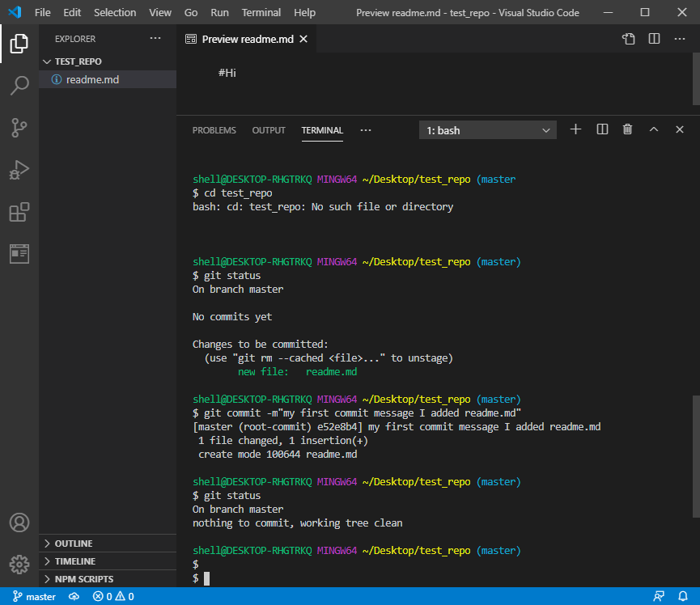Create a new terminal with plus icon
The height and width of the screenshot is (605, 700).
coord(576,129)
